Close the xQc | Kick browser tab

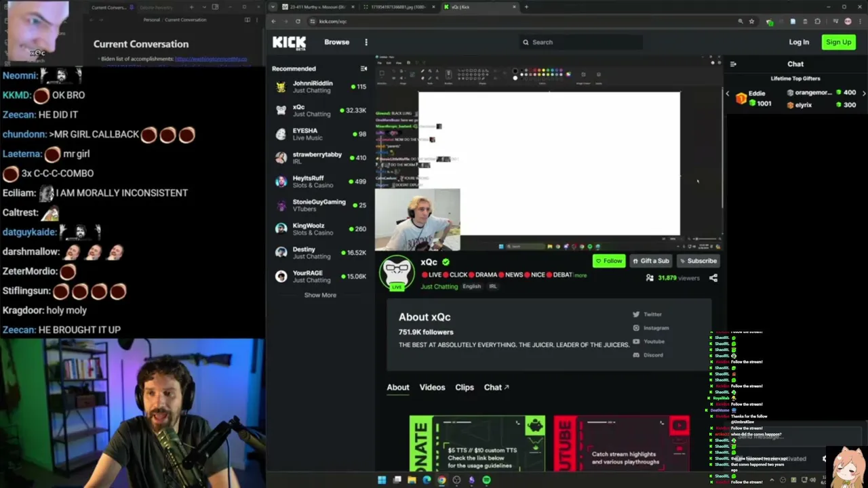[x=515, y=7]
